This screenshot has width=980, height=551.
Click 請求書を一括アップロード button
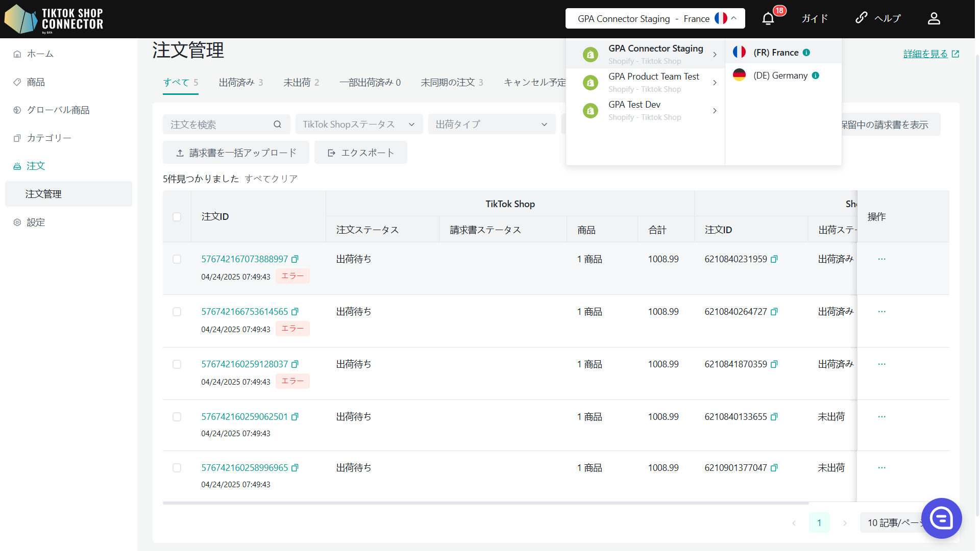[236, 153]
